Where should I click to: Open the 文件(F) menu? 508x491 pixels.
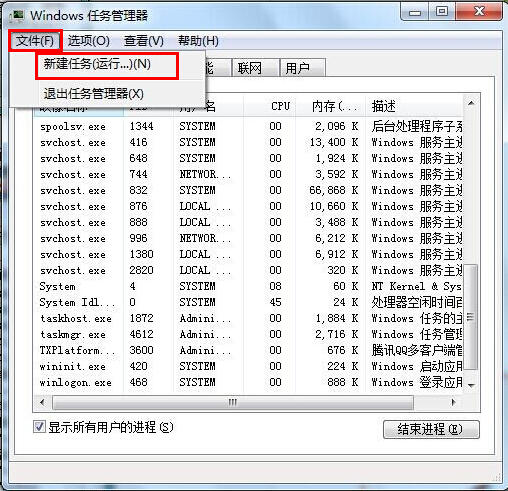click(35, 41)
